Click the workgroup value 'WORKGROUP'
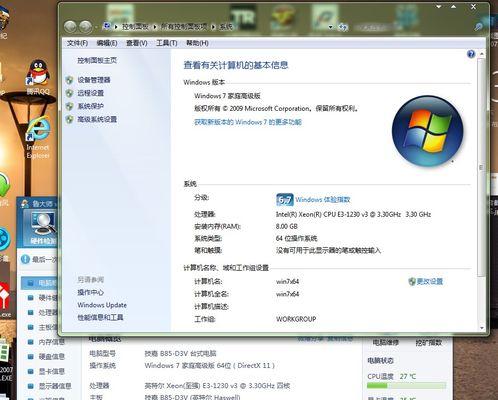This screenshot has height=400, width=498. pos(296,319)
